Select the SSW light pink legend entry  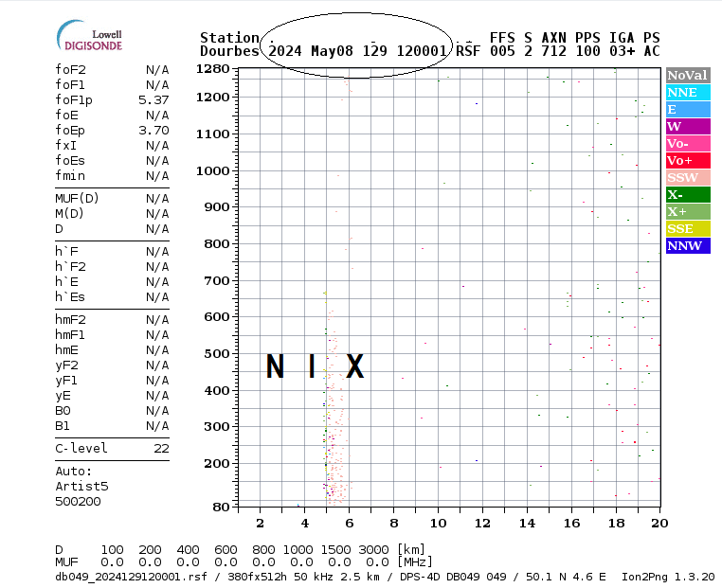click(x=687, y=178)
